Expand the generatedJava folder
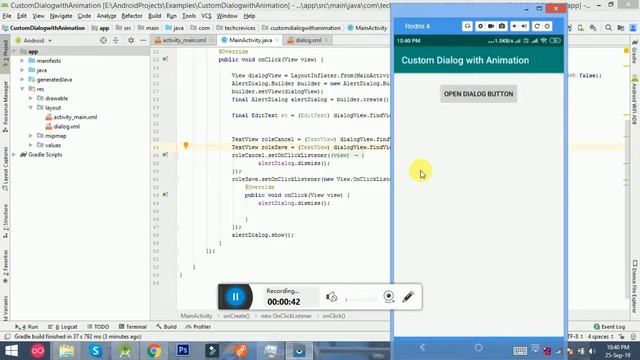The width and height of the screenshot is (640, 360). [x=22, y=80]
